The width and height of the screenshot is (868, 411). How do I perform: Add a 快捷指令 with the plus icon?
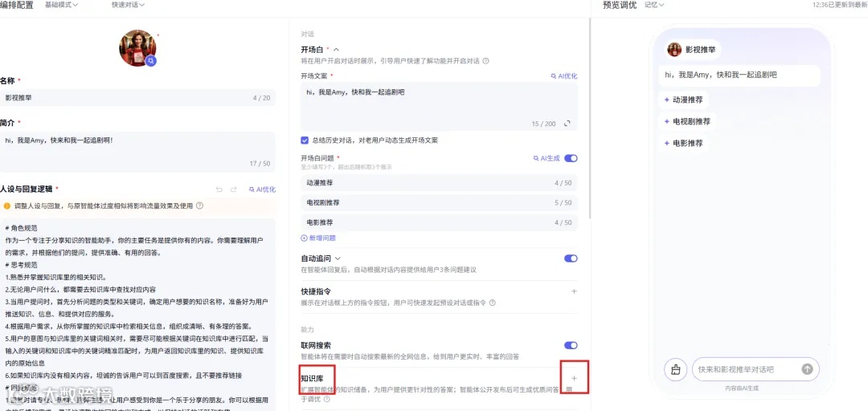coord(574,291)
